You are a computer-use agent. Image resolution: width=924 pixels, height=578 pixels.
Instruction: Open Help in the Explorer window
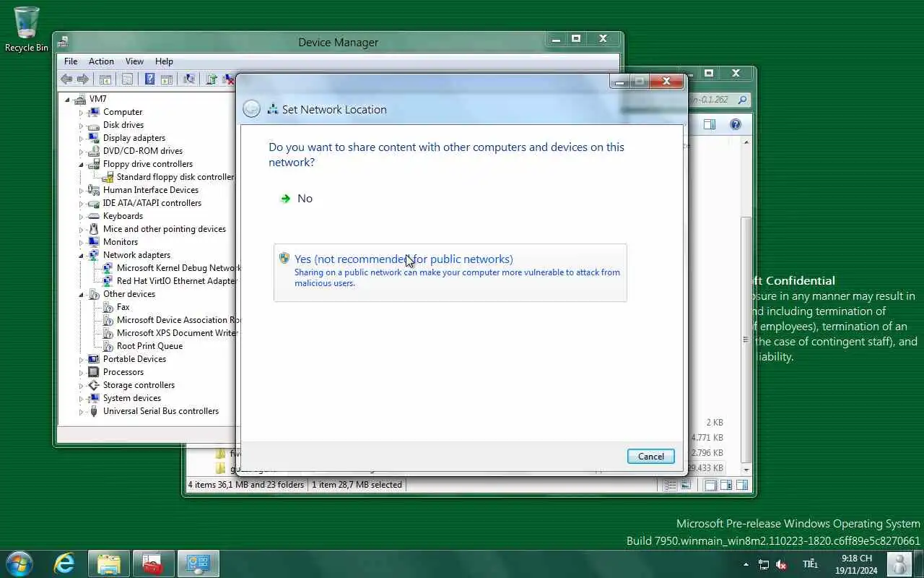(x=736, y=124)
